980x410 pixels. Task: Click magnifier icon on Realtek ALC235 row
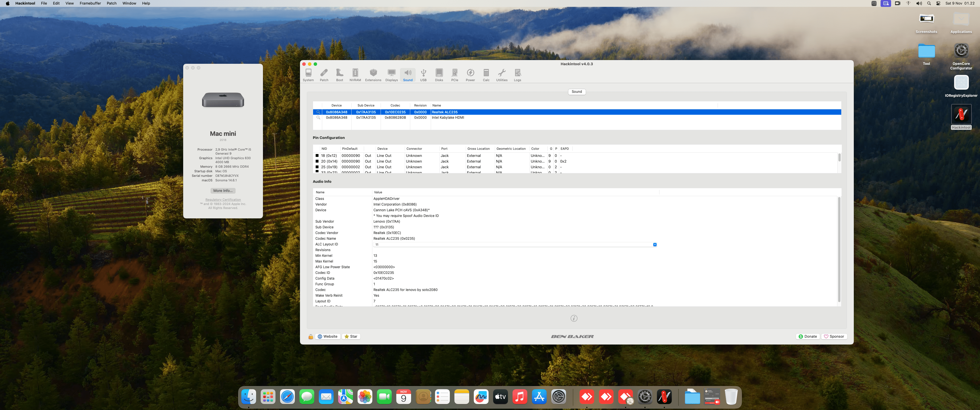pyautogui.click(x=318, y=112)
